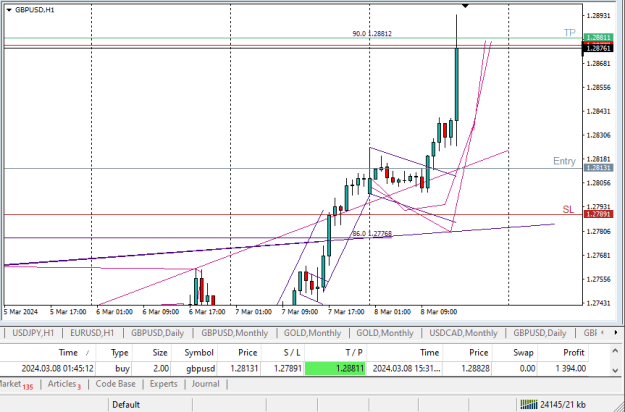This screenshot has height=412, width=625.
Task: Click the Type column header
Action: point(120,353)
